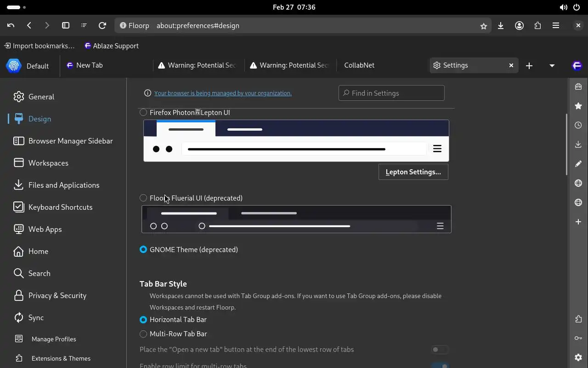The image size is (588, 368).
Task: Open Extensions & Themes link
Action: [61, 358]
